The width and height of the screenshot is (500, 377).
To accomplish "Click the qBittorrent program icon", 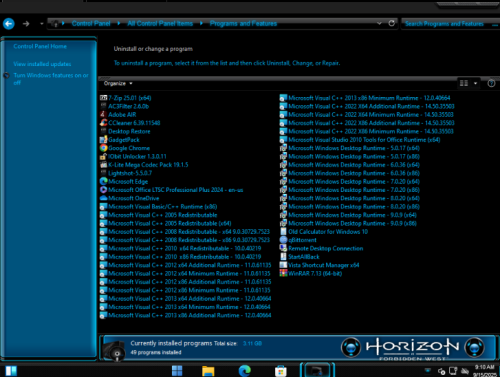I will 283,240.
